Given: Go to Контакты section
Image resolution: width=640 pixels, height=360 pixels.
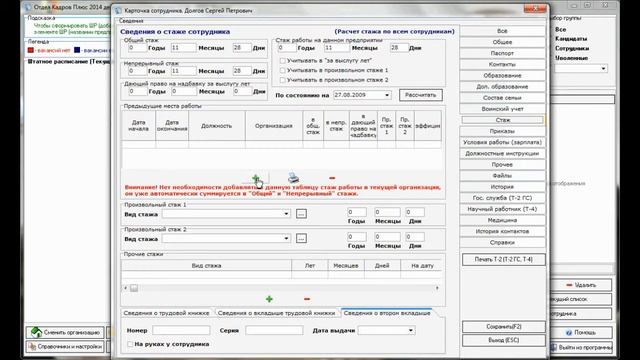Looking at the screenshot, I should click(502, 64).
